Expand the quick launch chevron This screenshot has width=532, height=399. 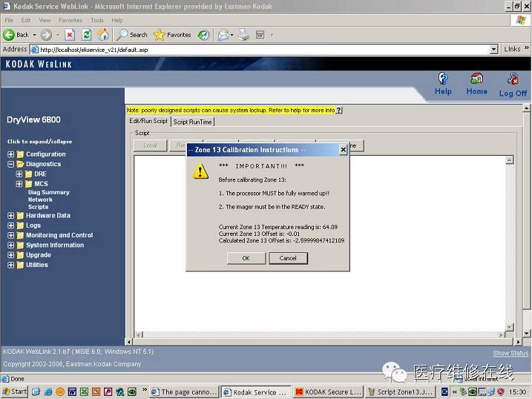click(x=145, y=389)
